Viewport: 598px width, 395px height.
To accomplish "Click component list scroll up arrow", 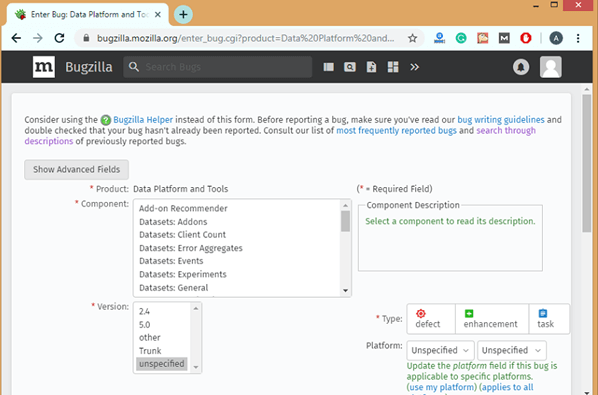I will click(346, 205).
